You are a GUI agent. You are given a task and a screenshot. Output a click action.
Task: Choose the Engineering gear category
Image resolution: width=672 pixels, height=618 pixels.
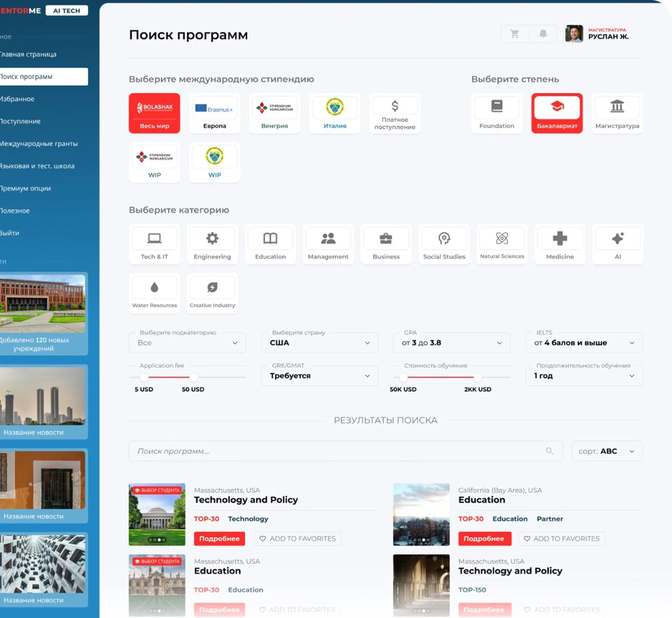[213, 244]
